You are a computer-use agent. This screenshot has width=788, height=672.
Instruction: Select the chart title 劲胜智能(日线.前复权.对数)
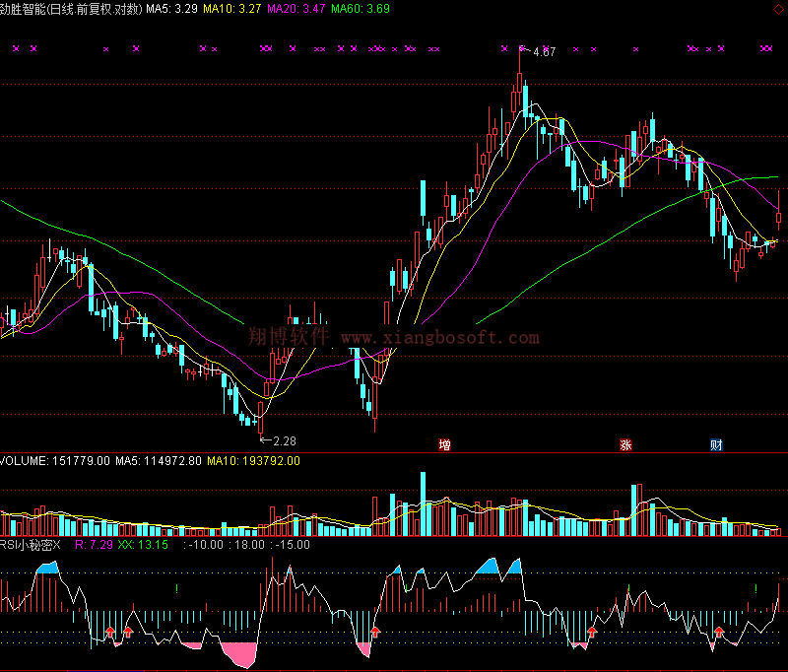[x=71, y=9]
